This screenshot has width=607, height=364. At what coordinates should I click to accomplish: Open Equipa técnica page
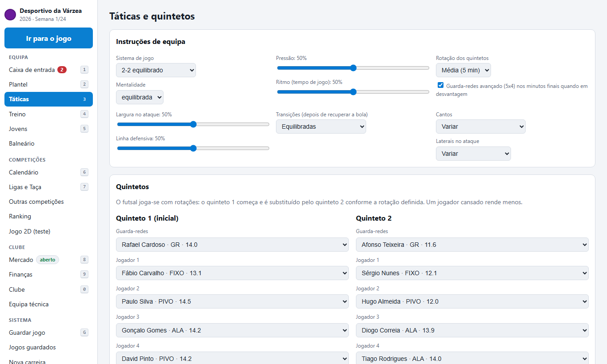(48, 304)
